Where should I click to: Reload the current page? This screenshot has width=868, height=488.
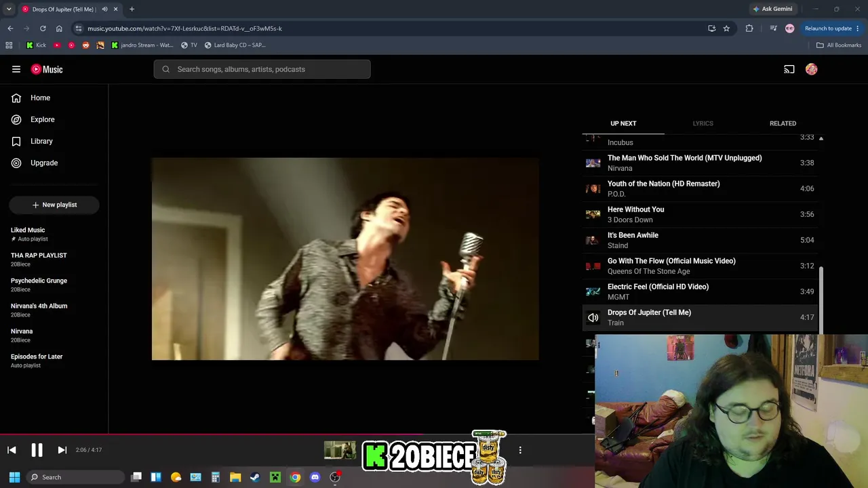point(43,28)
